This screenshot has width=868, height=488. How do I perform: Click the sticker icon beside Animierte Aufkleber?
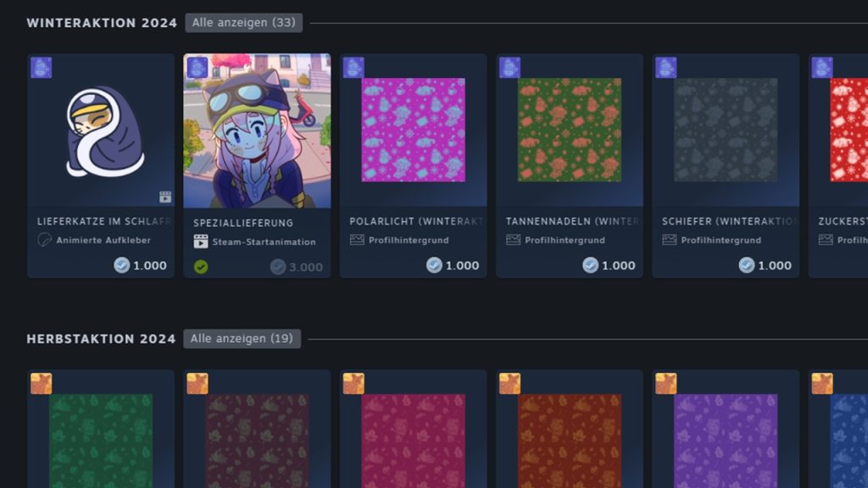[45, 241]
